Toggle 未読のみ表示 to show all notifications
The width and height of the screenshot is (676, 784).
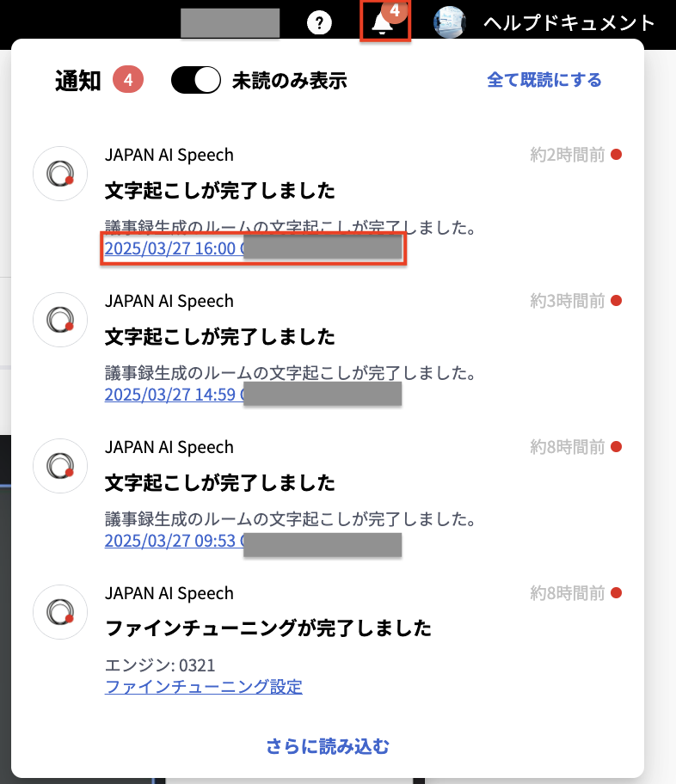(x=196, y=79)
